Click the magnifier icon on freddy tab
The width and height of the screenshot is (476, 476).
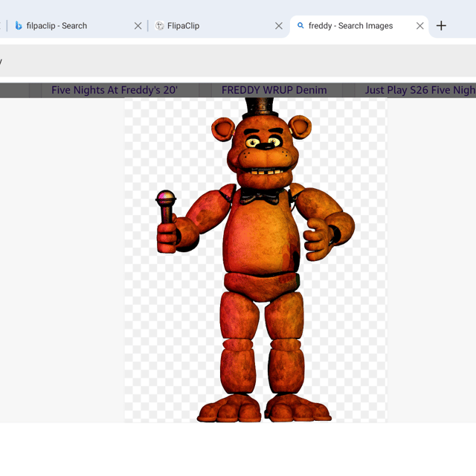[300, 25]
